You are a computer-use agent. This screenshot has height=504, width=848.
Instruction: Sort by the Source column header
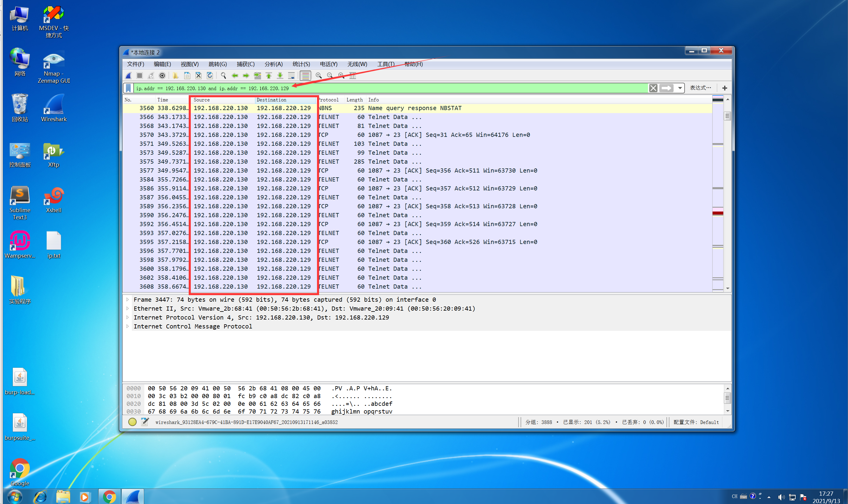pos(223,100)
